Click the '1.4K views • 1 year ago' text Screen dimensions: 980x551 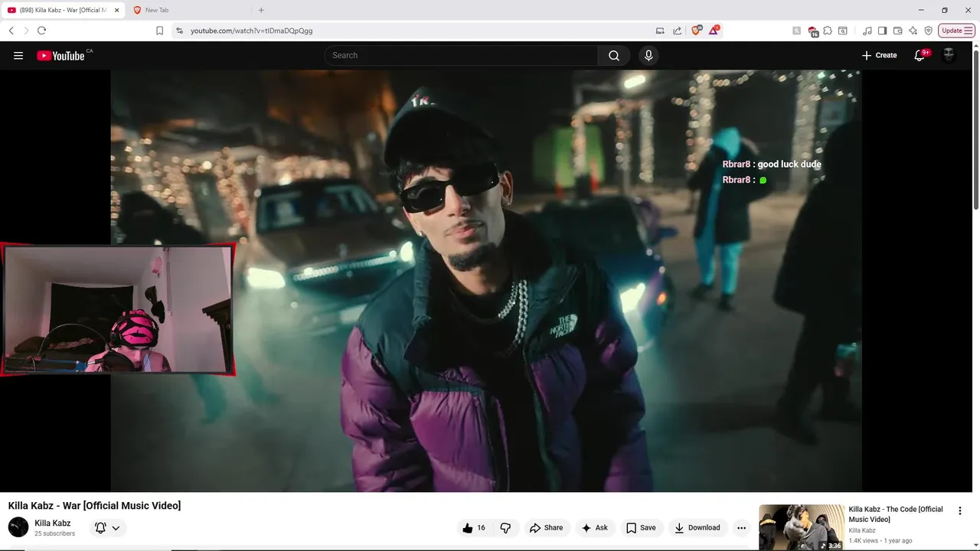pos(880,540)
